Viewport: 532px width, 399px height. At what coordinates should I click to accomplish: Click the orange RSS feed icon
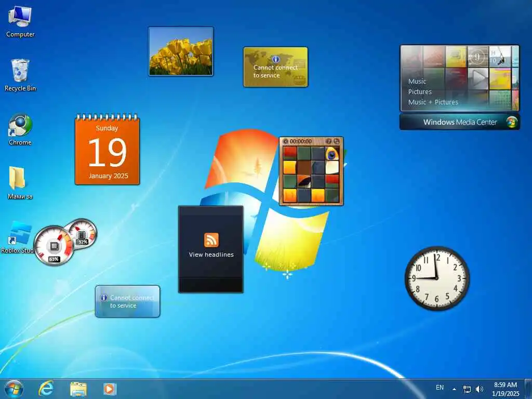click(211, 240)
